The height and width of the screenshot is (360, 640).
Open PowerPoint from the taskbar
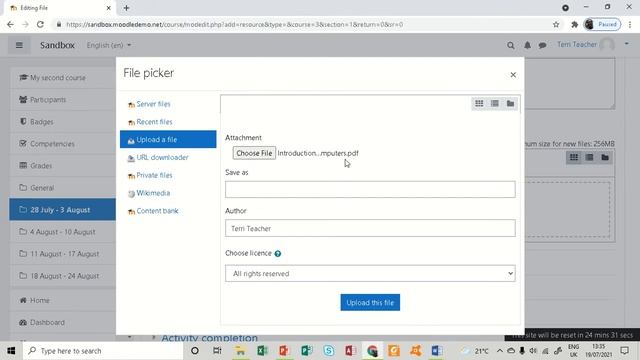[284, 351]
